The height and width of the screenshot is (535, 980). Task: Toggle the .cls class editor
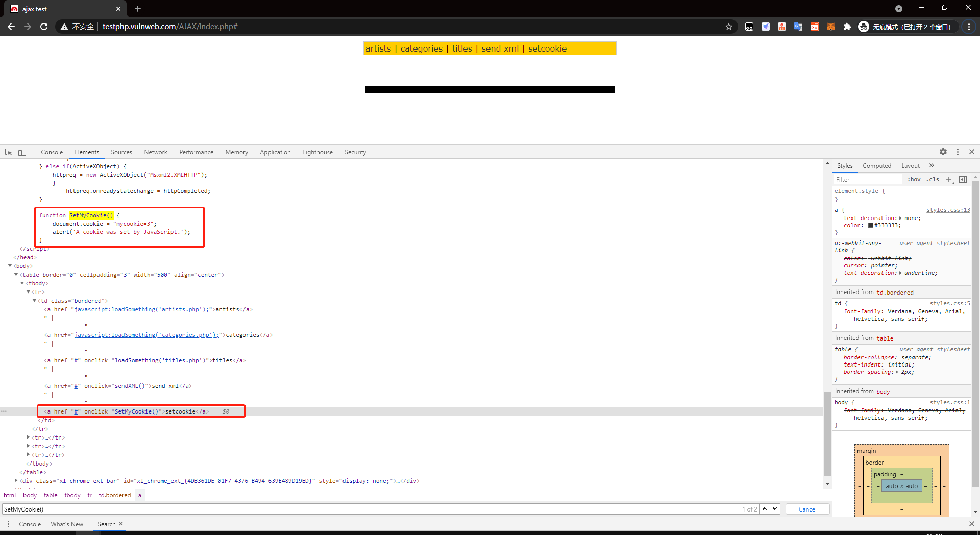coord(933,179)
